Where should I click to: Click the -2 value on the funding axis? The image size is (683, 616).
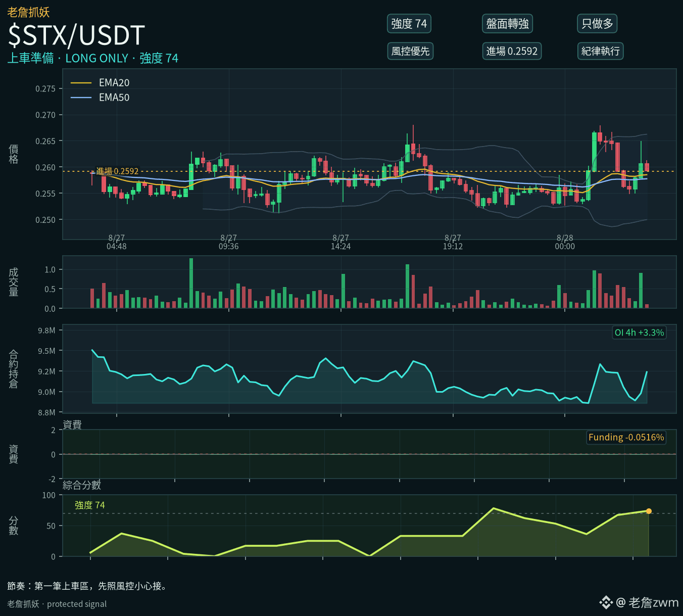[x=52, y=479]
